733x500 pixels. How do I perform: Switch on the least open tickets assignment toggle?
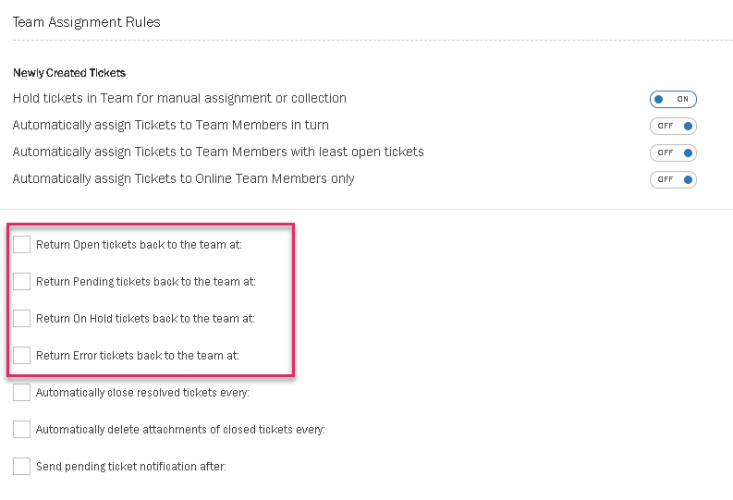[x=673, y=153]
